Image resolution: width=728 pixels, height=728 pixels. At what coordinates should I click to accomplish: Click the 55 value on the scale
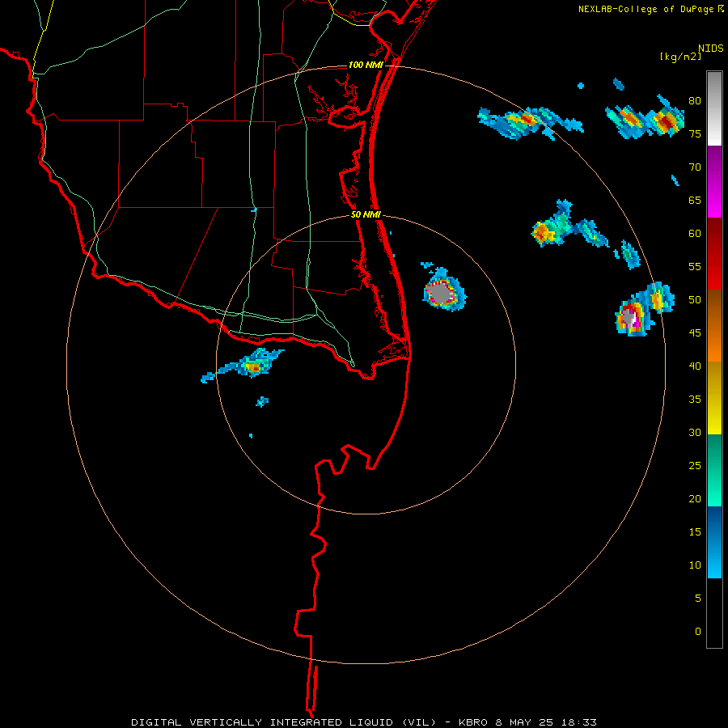pos(695,266)
